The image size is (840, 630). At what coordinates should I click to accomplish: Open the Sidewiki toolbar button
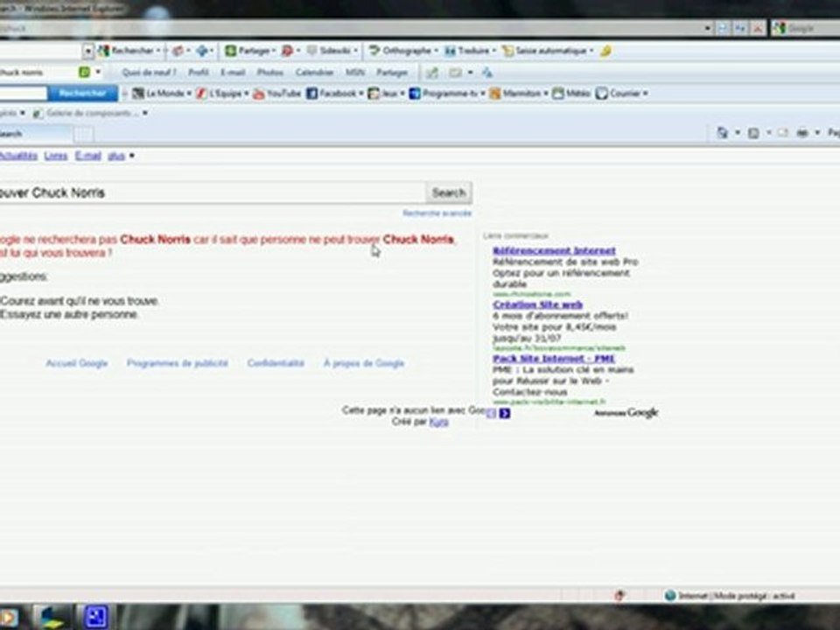(x=332, y=51)
